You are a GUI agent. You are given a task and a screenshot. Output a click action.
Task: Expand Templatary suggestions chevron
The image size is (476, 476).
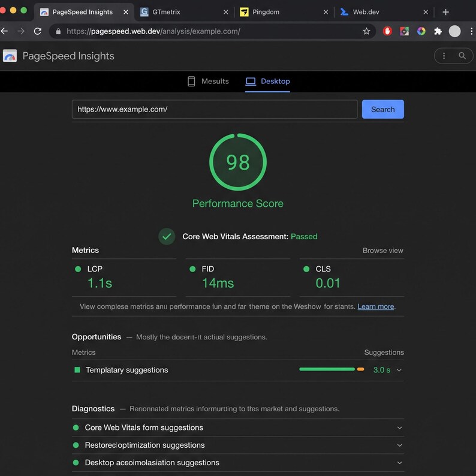399,370
